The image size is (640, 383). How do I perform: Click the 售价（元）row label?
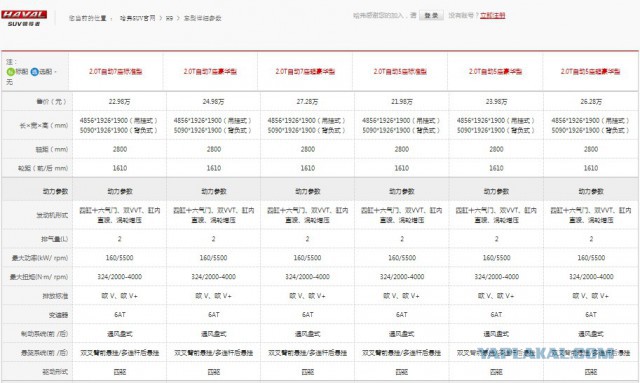click(51, 101)
